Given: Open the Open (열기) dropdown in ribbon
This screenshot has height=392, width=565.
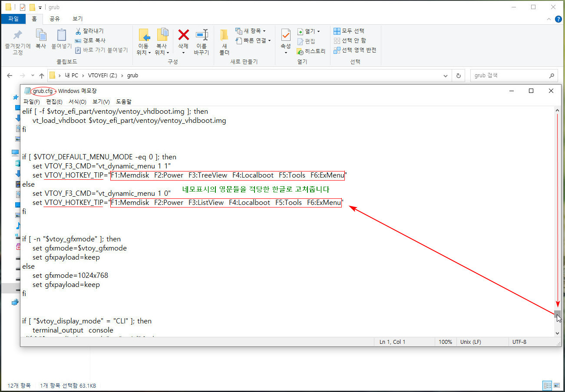Looking at the screenshot, I should tap(309, 31).
